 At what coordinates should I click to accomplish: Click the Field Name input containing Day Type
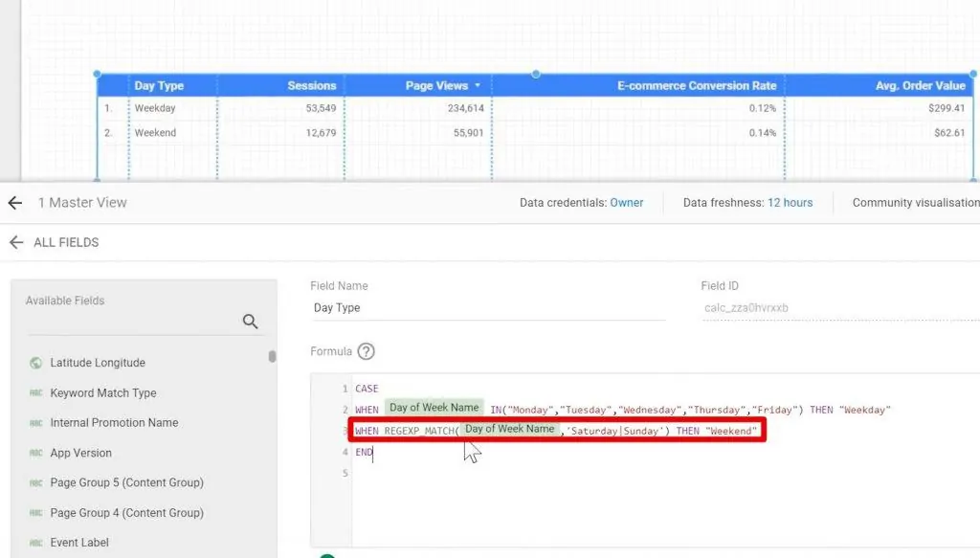486,308
